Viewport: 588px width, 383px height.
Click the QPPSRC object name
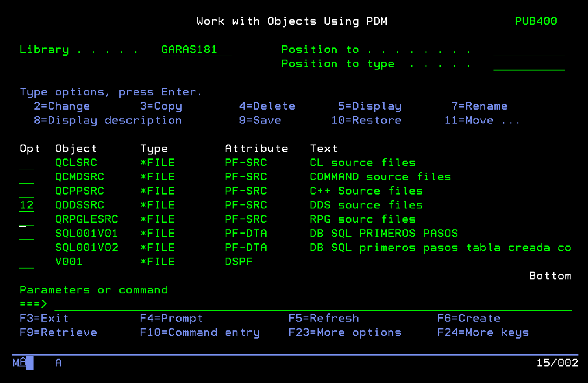pyautogui.click(x=80, y=191)
